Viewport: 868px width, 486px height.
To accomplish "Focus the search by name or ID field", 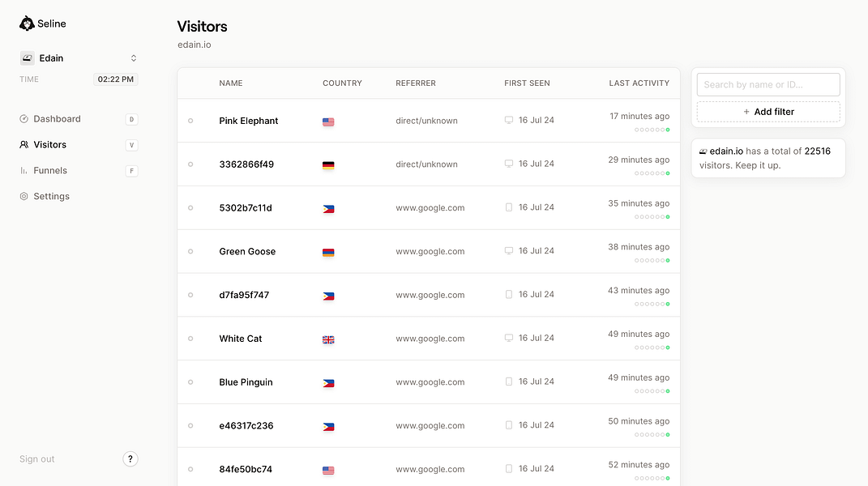I will click(768, 84).
